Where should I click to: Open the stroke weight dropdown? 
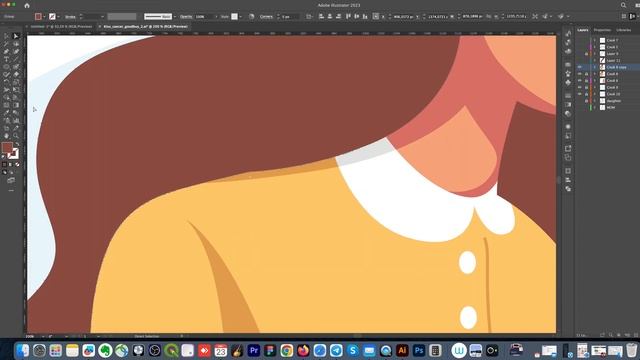point(102,17)
